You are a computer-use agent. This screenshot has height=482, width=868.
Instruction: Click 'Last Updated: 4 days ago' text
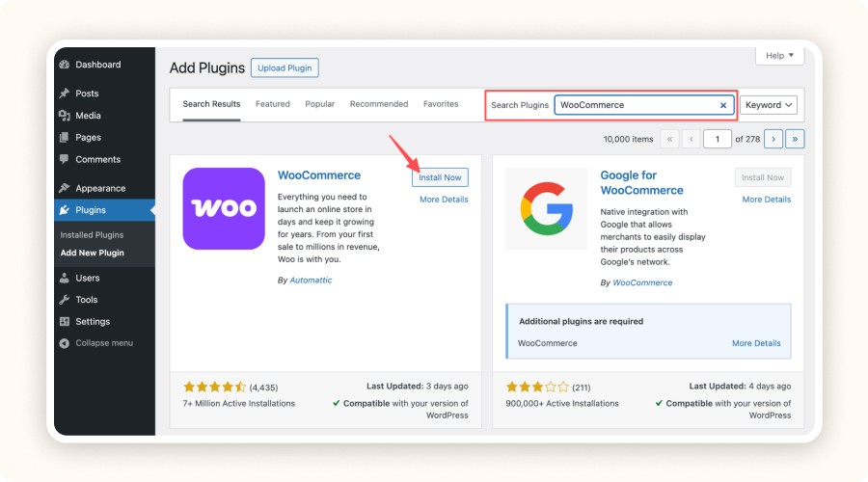pos(740,387)
